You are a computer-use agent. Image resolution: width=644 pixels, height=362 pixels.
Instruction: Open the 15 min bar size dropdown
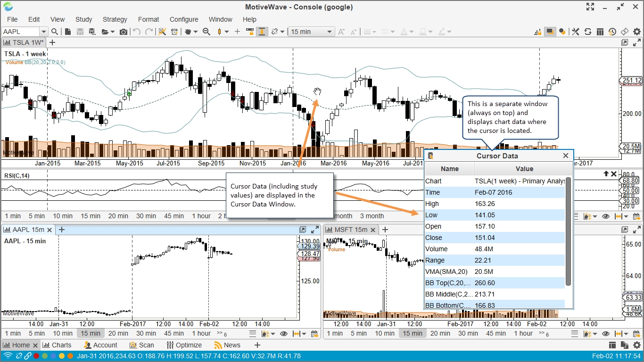[x=311, y=32]
